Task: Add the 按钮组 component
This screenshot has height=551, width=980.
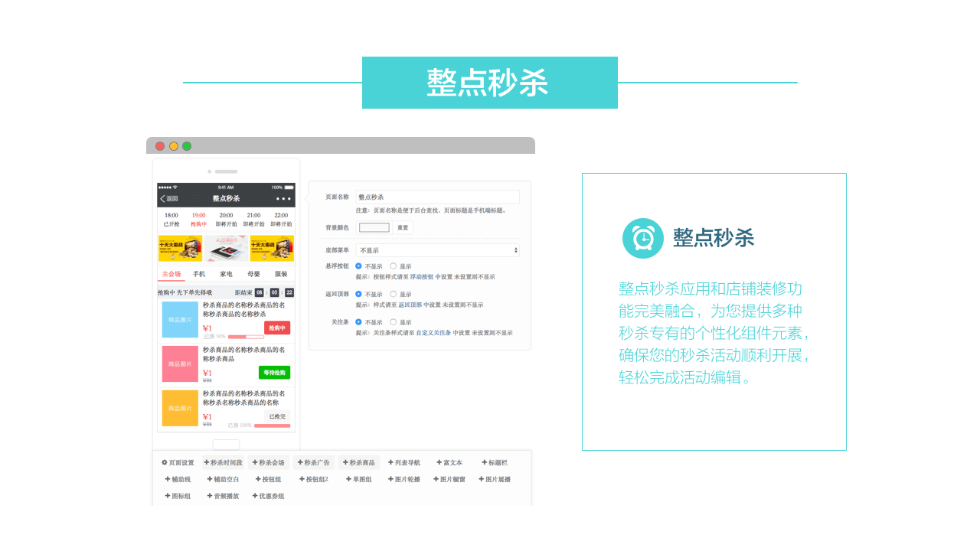Action: point(267,480)
